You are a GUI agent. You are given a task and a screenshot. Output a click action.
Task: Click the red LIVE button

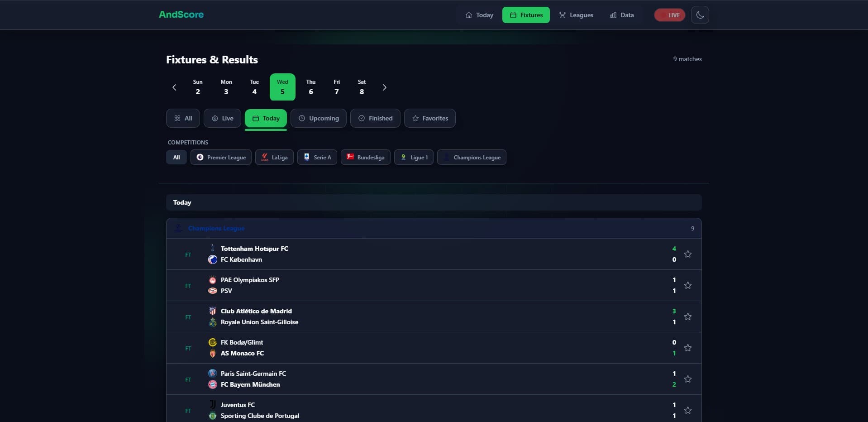669,15
